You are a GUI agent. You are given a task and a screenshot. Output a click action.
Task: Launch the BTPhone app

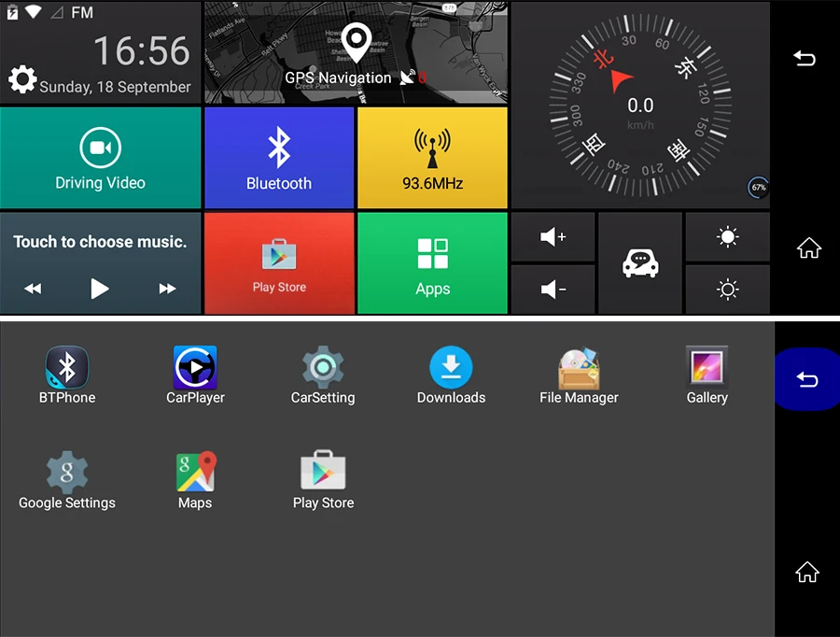coord(67,375)
